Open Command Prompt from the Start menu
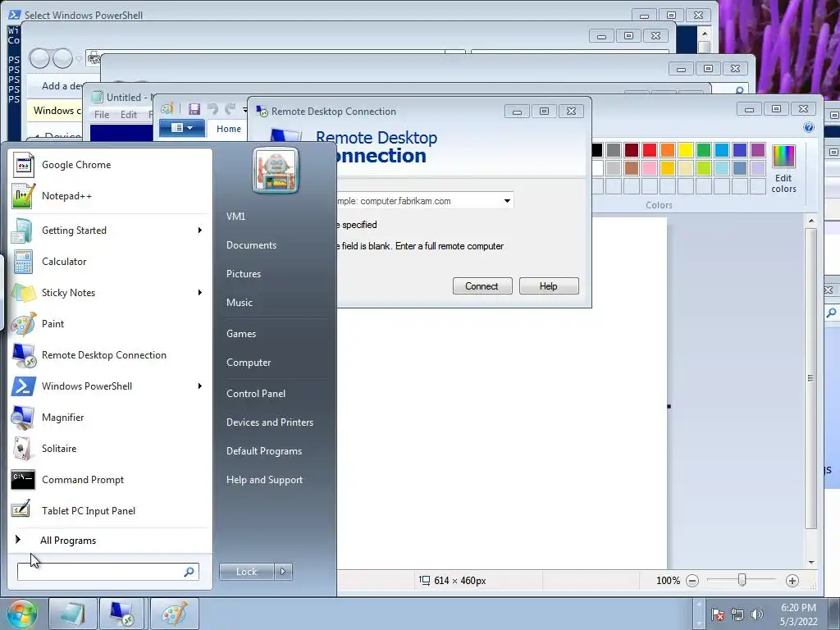The height and width of the screenshot is (630, 840). coord(111,479)
